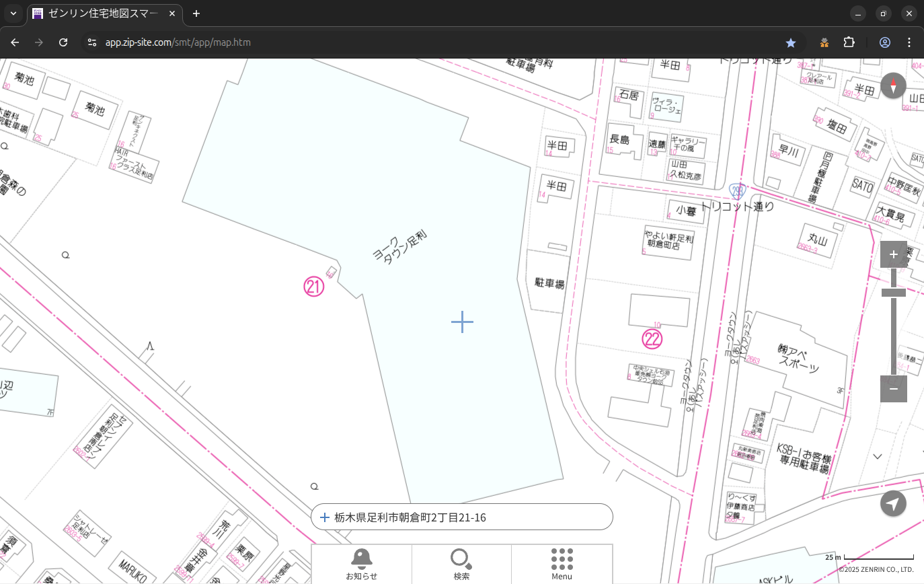Image resolution: width=924 pixels, height=584 pixels.
Task: Click the address bar plus icon
Action: [325, 517]
